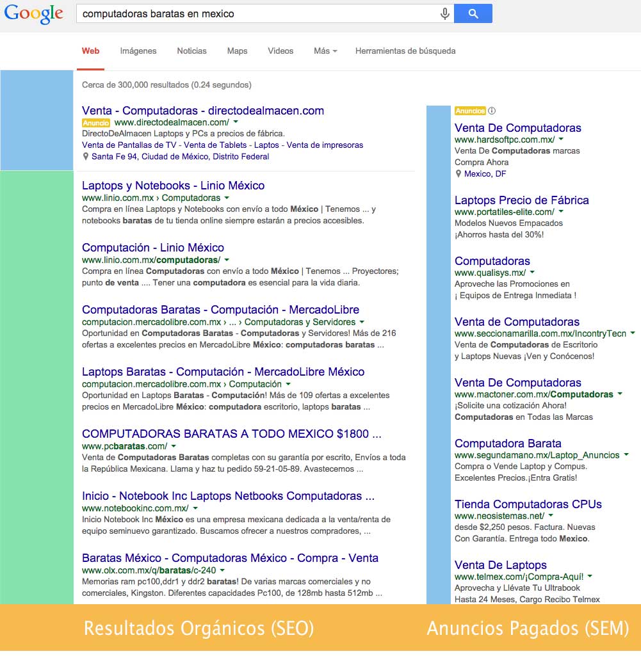The image size is (641, 672).
Task: Expand arrow next to www.olx.com.mx/q/baratas/c-240
Action: click(x=222, y=570)
